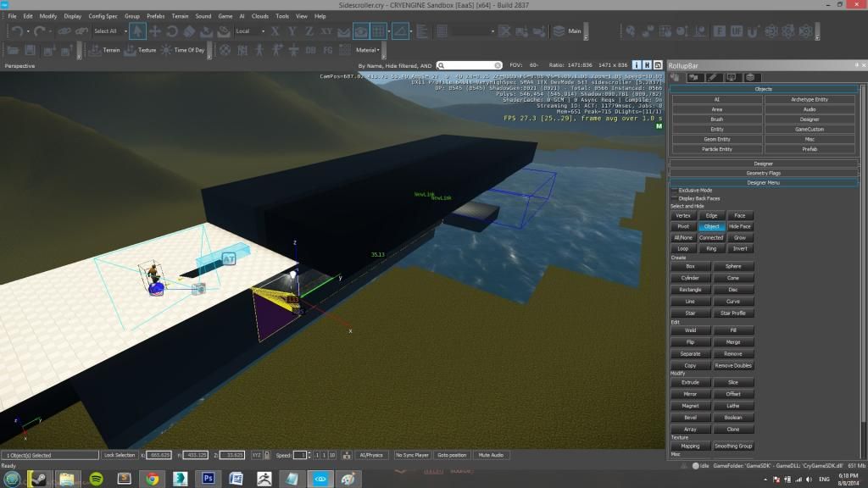Select the Move tool in toolbar
Viewport: 868px width, 488px height.
pos(155,31)
